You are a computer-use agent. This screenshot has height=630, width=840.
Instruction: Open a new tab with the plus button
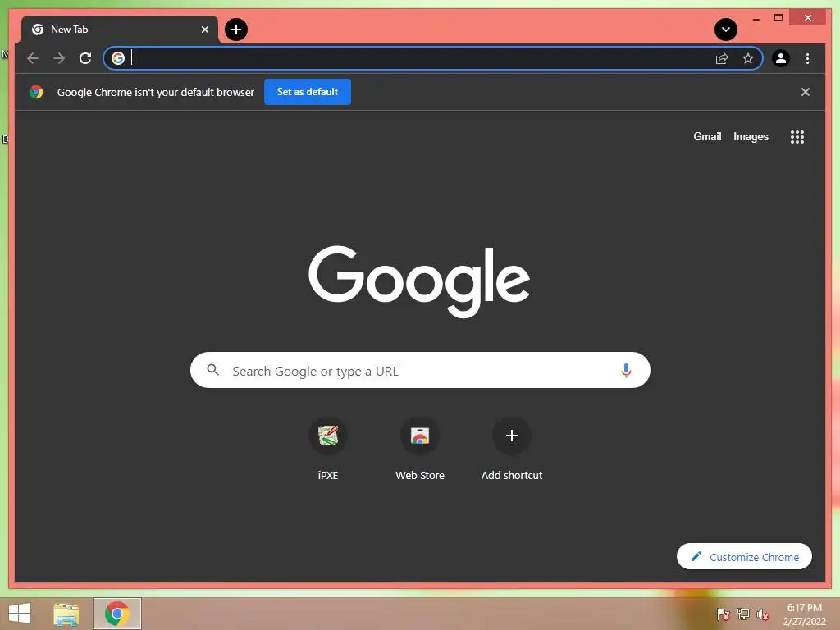235,30
